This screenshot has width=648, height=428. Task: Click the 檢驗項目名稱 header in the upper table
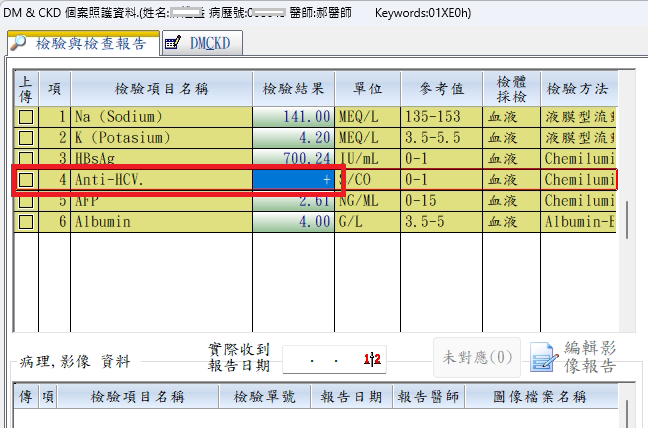coord(160,88)
